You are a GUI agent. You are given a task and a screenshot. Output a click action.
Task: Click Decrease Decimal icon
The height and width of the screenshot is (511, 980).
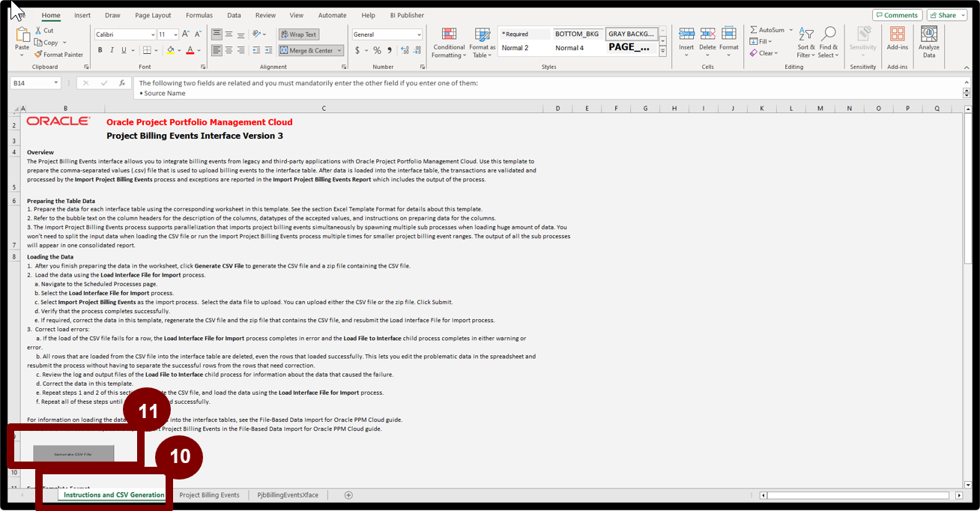tap(417, 50)
